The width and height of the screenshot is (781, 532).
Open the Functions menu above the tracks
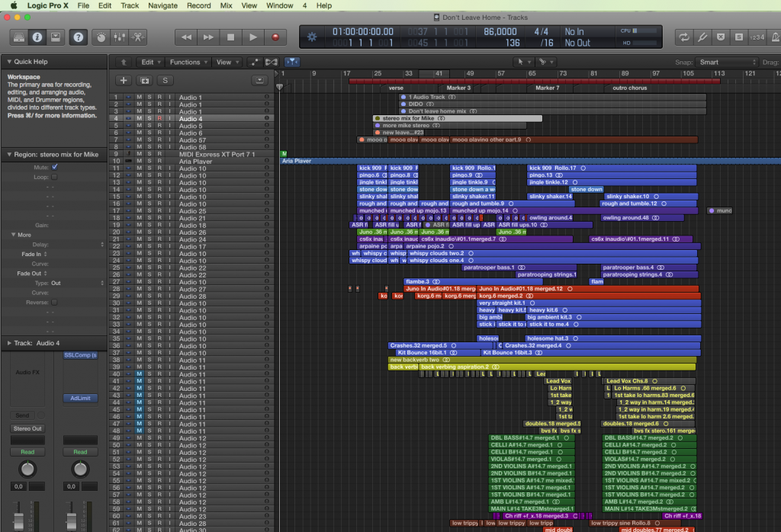(x=185, y=62)
